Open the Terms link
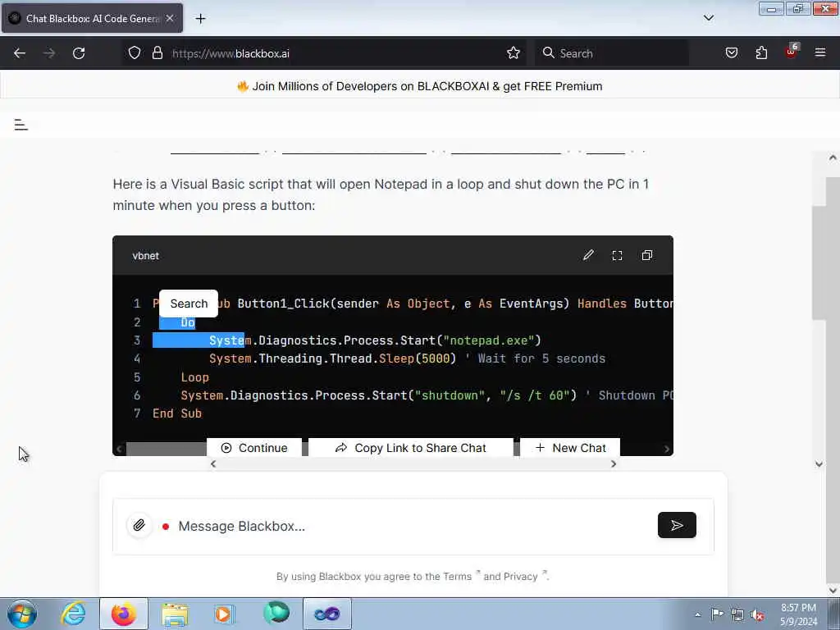The image size is (840, 630). 457,577
